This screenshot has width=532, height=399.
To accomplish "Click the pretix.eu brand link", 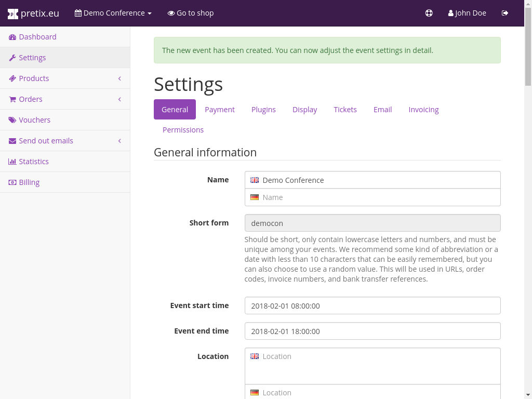I will pos(33,13).
